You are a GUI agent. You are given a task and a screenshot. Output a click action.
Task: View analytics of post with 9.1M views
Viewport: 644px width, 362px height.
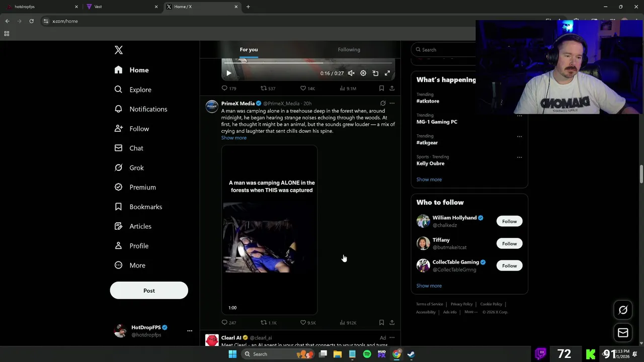(x=348, y=88)
